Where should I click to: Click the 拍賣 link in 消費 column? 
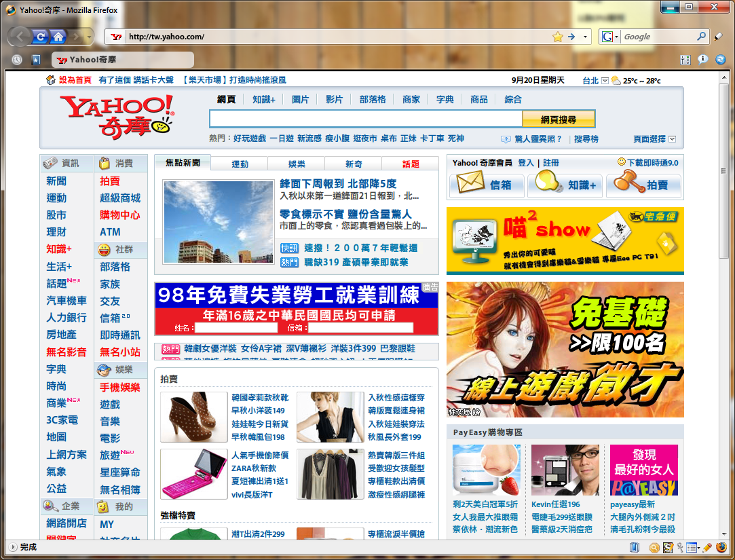coord(110,181)
